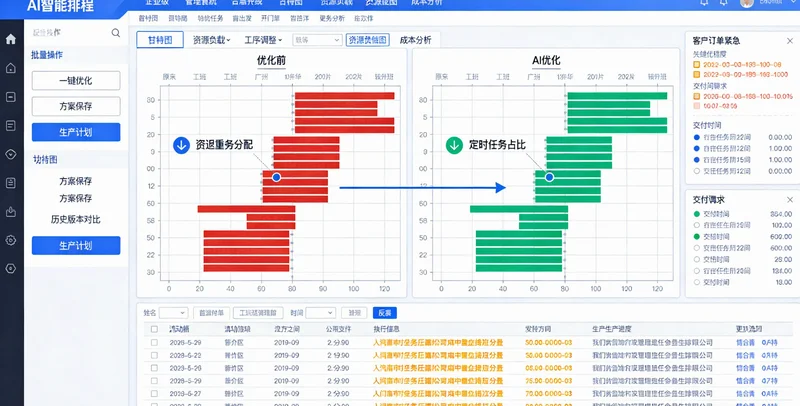Viewport: 800px width, 406px height.
Task: Close the 客户订单紧急 panel
Action: [790, 41]
